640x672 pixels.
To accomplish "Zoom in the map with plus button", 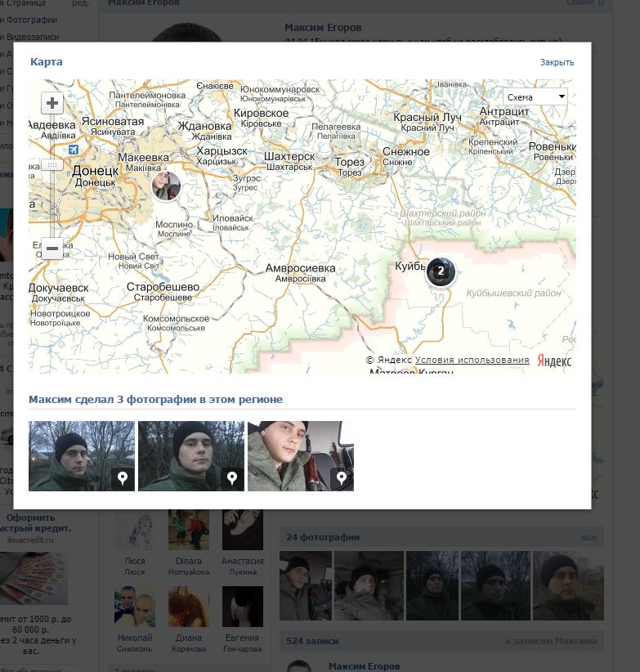I will tap(52, 103).
